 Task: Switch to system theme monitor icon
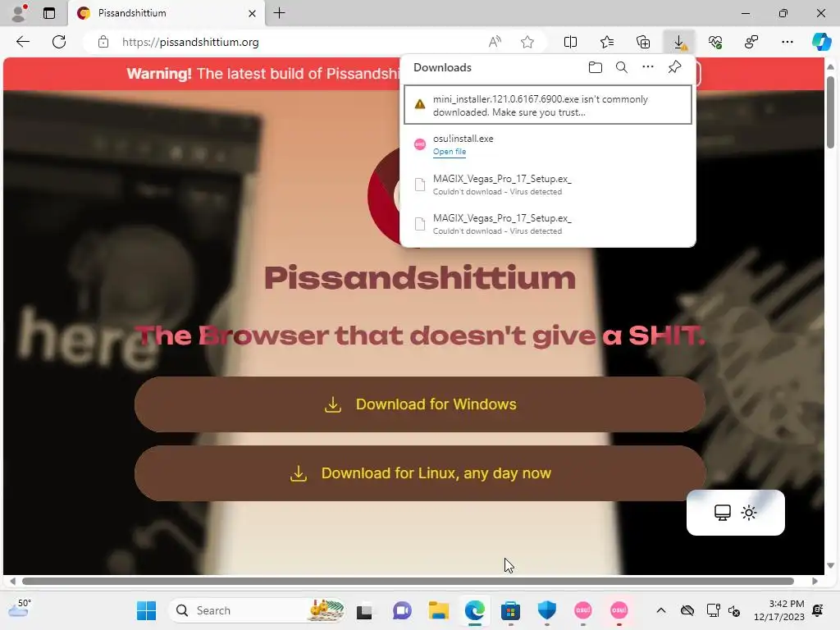point(722,513)
